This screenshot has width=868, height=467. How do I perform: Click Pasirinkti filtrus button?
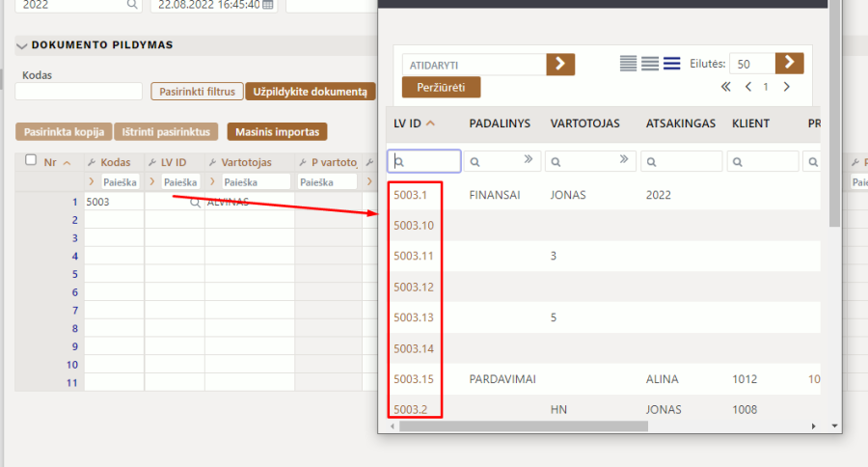[197, 92]
